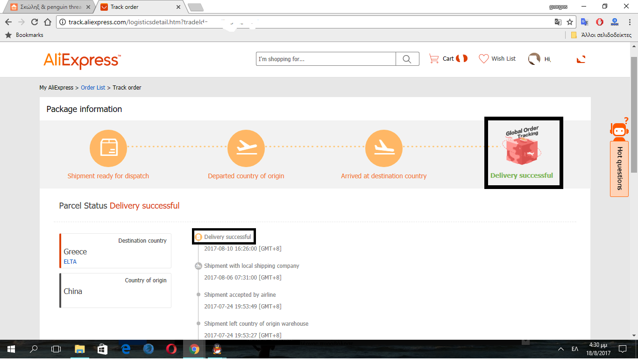The image size is (638, 364).
Task: Open File Explorer from the taskbar
Action: click(80, 349)
